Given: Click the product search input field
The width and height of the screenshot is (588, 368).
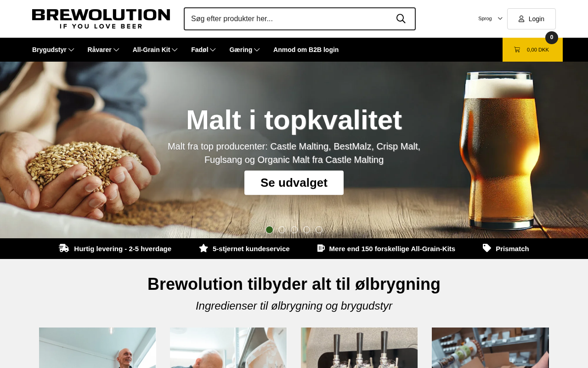Looking at the screenshot, I should pyautogui.click(x=289, y=19).
